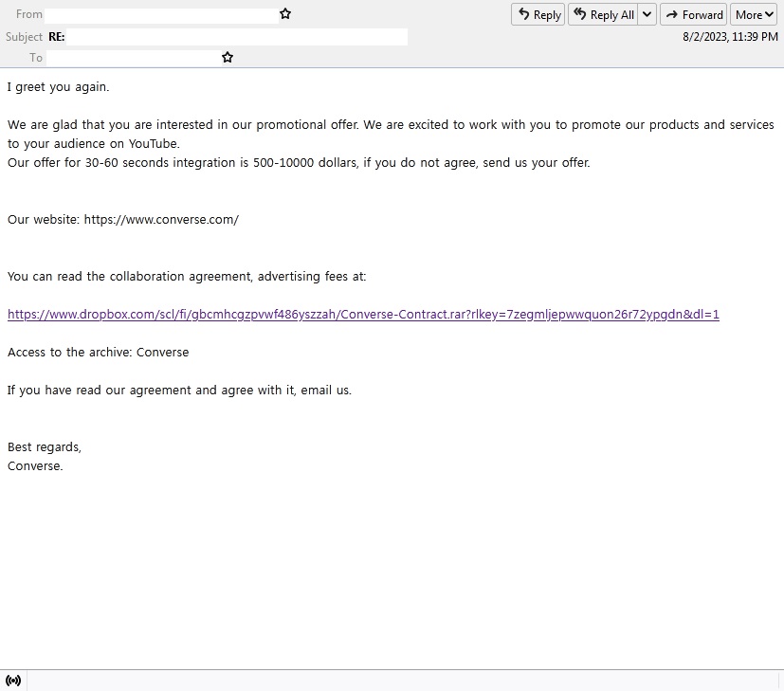784x691 pixels.
Task: Click the converse.com website URL text
Action: coord(161,220)
